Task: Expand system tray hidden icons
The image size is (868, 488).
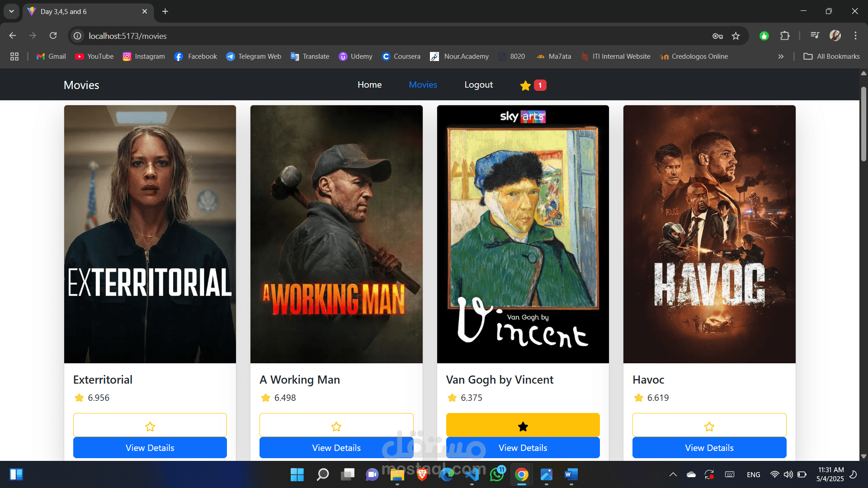Action: point(673,474)
